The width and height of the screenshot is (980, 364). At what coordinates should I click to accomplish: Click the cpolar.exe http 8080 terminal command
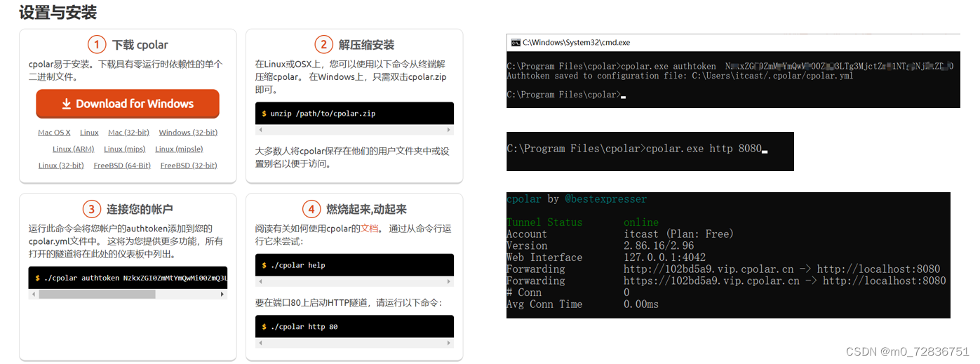click(704, 149)
